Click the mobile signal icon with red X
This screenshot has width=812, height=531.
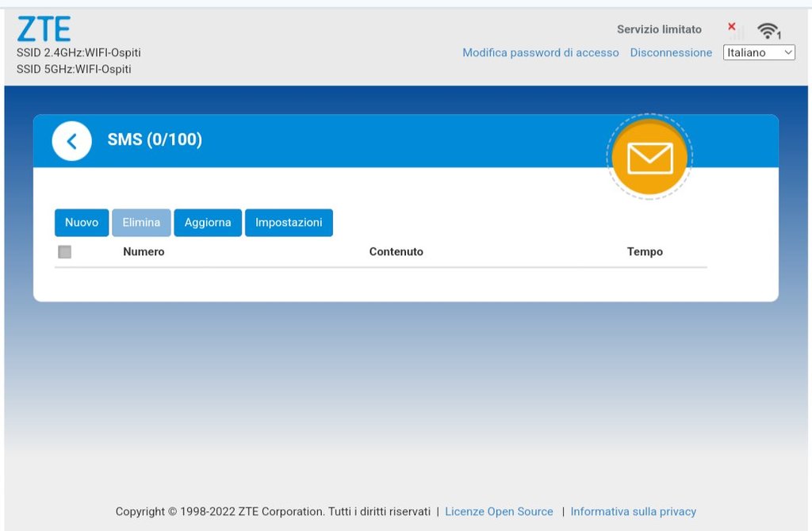click(735, 31)
